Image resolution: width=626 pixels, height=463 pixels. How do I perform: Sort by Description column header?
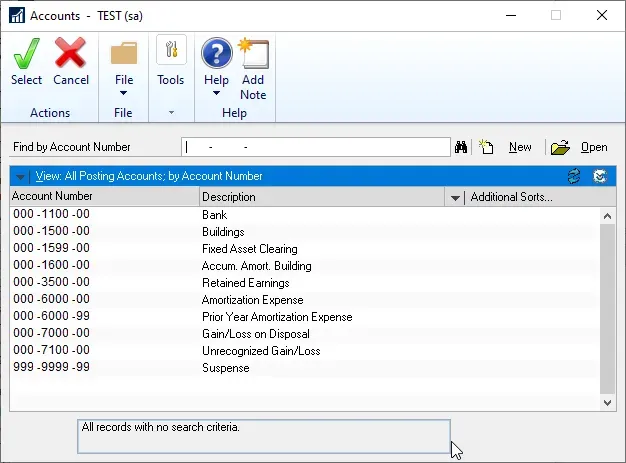click(322, 197)
